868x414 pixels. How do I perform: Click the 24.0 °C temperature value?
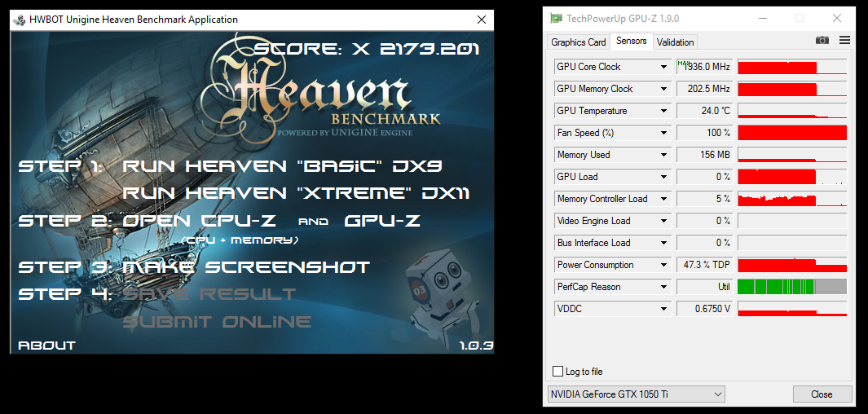point(705,111)
